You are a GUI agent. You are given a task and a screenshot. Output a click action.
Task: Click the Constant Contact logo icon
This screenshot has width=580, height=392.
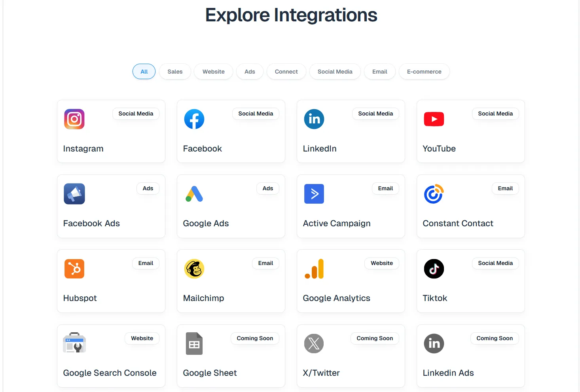click(434, 194)
